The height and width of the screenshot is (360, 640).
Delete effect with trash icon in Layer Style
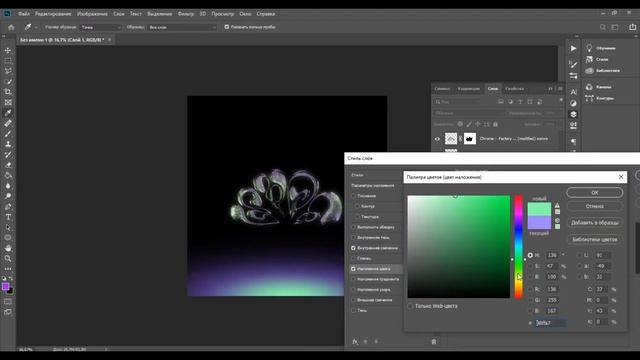[x=433, y=342]
